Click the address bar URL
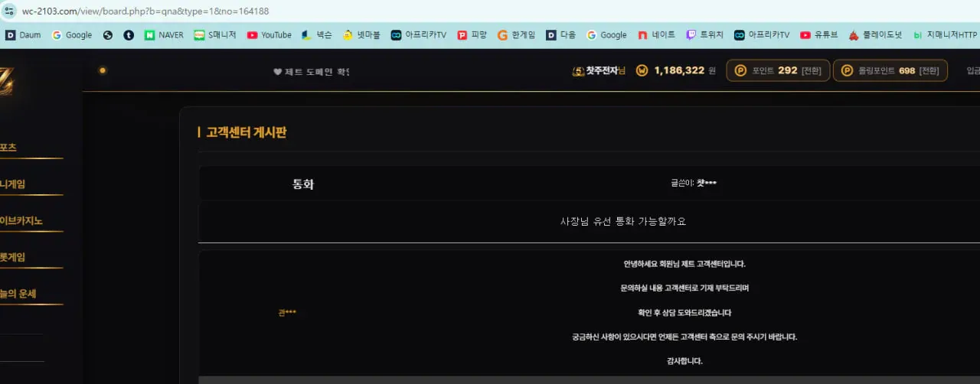The width and height of the screenshot is (980, 384). pos(145,11)
